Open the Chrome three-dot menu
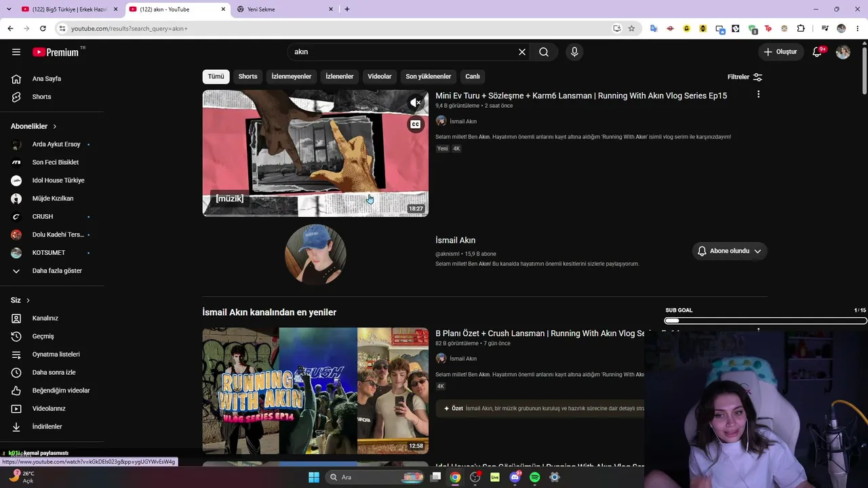Viewport: 868px width, 488px height. coord(859,28)
